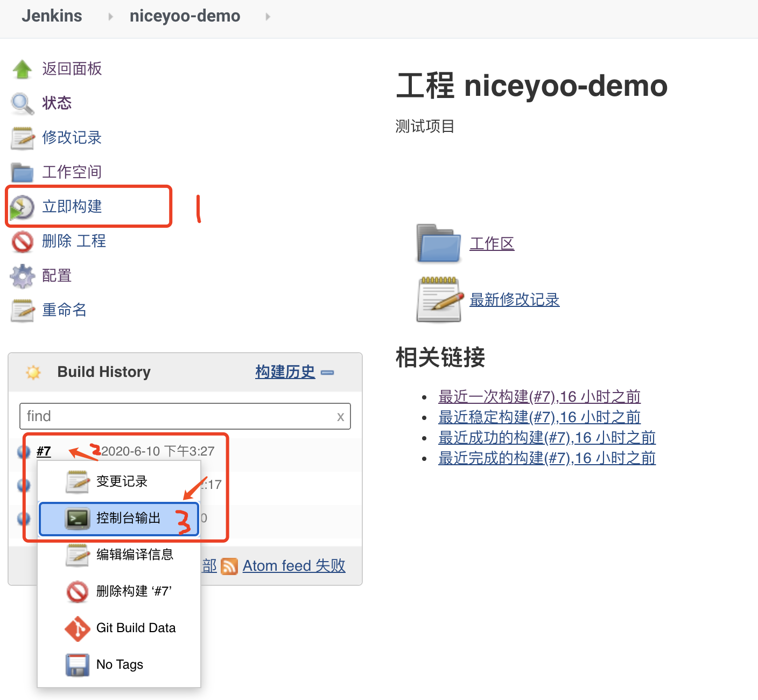Click the blue status ball for build #7
Image resolution: width=758 pixels, height=700 pixels.
[x=24, y=451]
